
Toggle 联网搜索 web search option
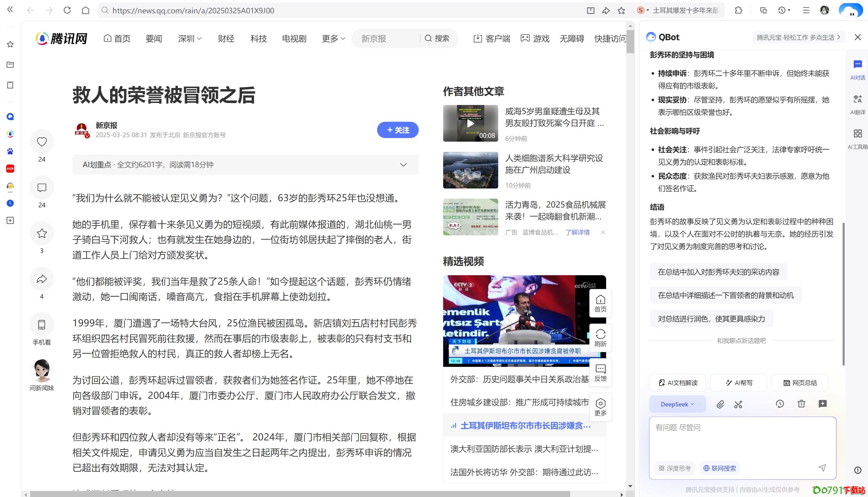pyautogui.click(x=719, y=468)
